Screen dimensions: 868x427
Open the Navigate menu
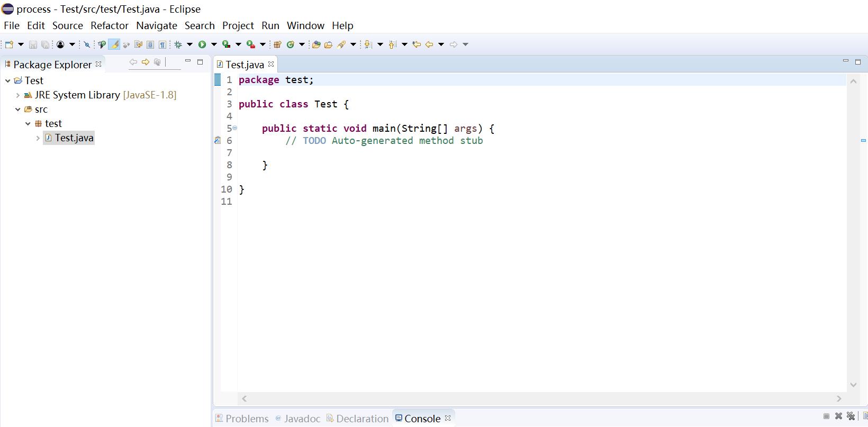(157, 25)
